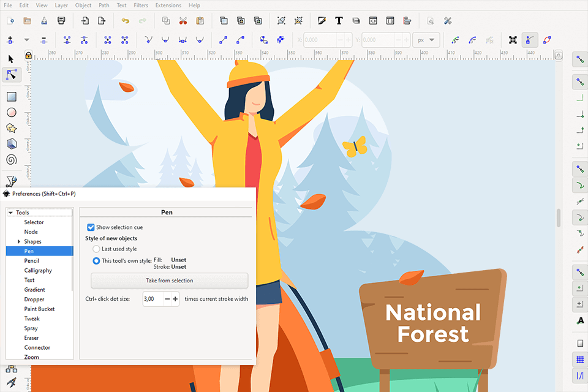Click the Import file icon
This screenshot has height=392, width=588.
pyautogui.click(x=85, y=21)
